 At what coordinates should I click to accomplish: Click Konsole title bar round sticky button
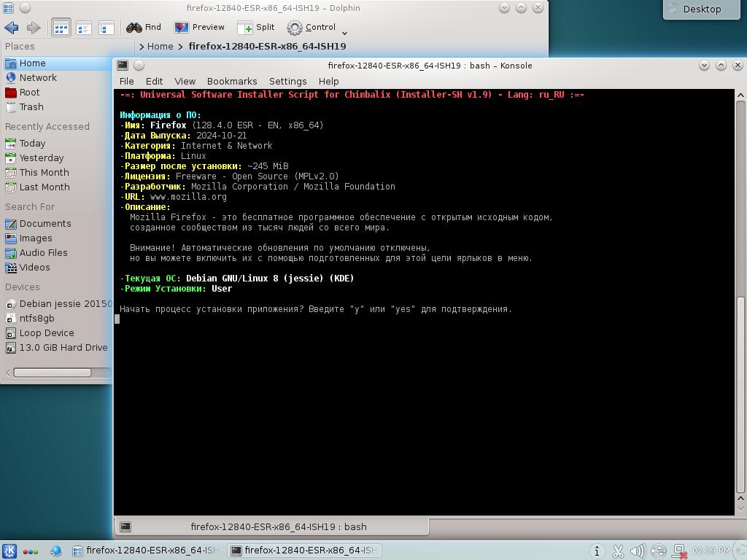click(x=139, y=65)
